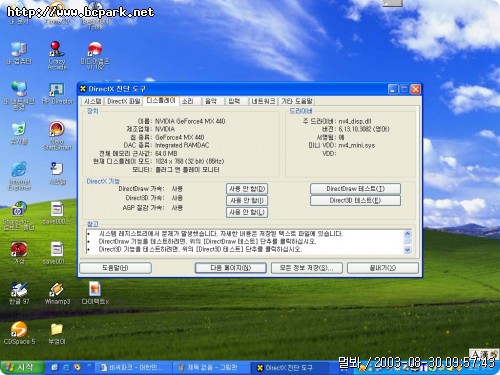Click 모든 정보 저장(S)... button
This screenshot has height=375, width=500.
tap(307, 268)
